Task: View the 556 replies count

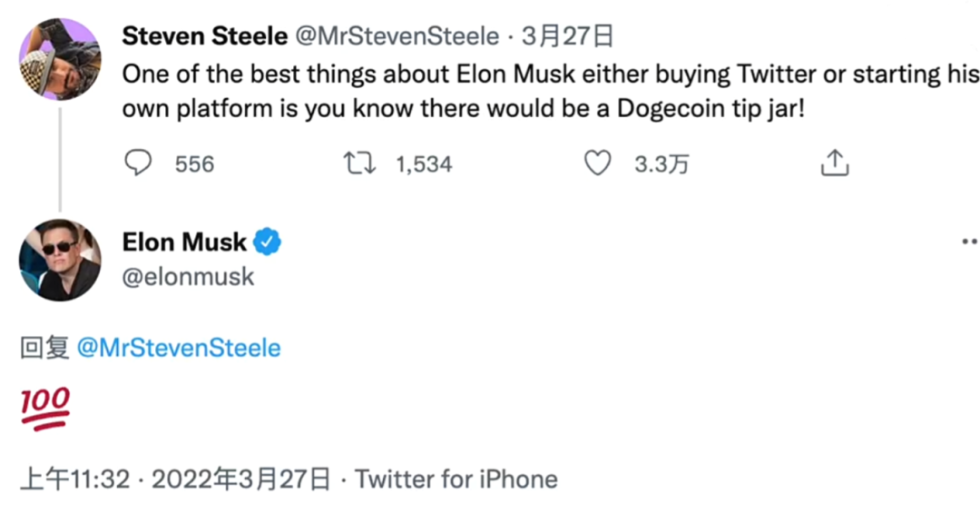Action: click(x=194, y=164)
